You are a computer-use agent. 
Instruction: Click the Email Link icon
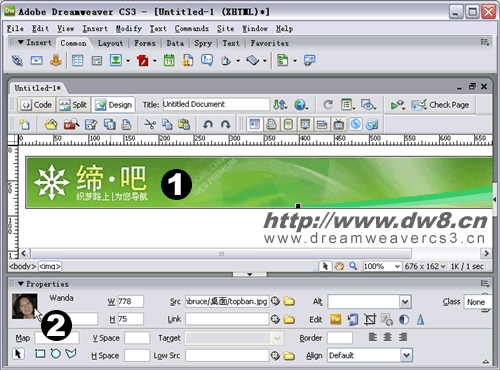(37, 60)
